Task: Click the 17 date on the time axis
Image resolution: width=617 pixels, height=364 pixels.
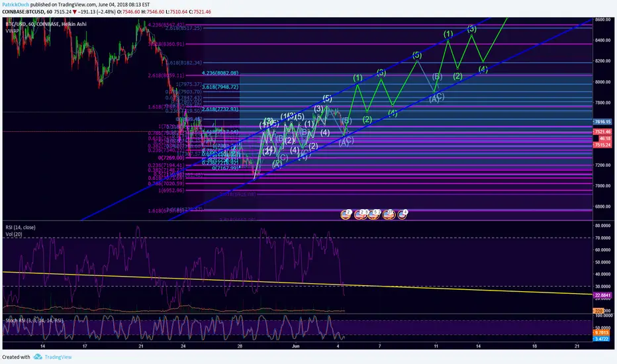Action: (x=85, y=346)
